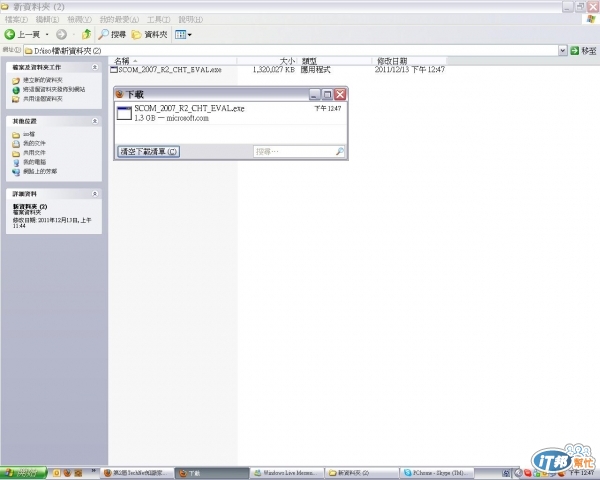Click the new folder icon in tasks panel
This screenshot has height=480, width=600.
click(16, 81)
